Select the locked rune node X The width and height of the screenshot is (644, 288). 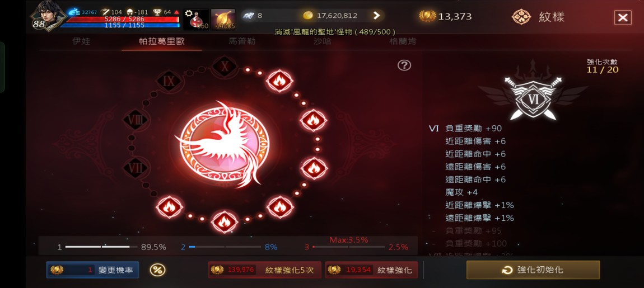pos(225,67)
